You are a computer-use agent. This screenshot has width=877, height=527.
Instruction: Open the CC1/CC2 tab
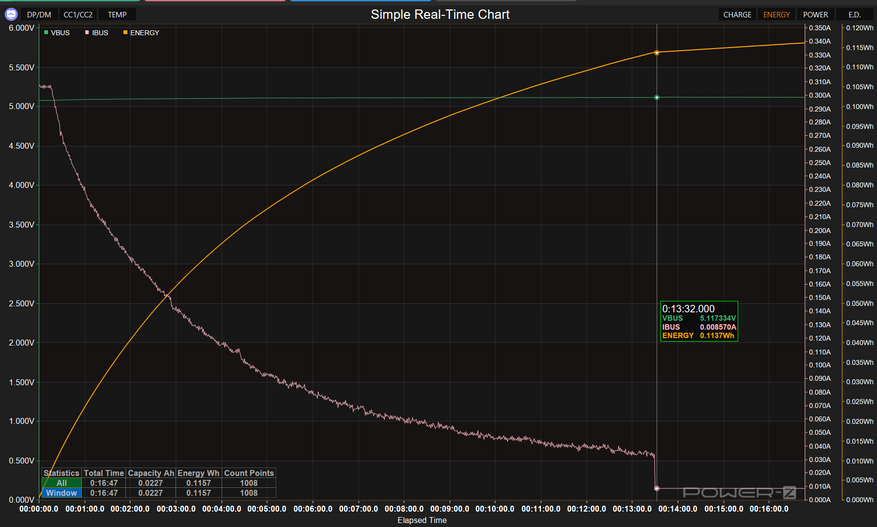79,15
